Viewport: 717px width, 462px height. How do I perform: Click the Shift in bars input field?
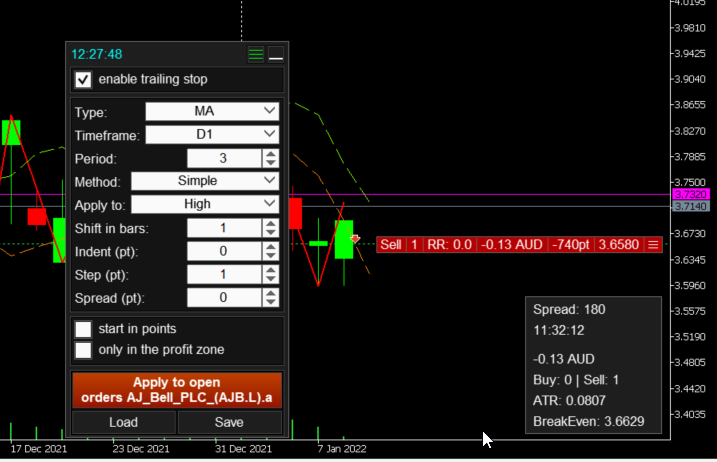pos(224,228)
